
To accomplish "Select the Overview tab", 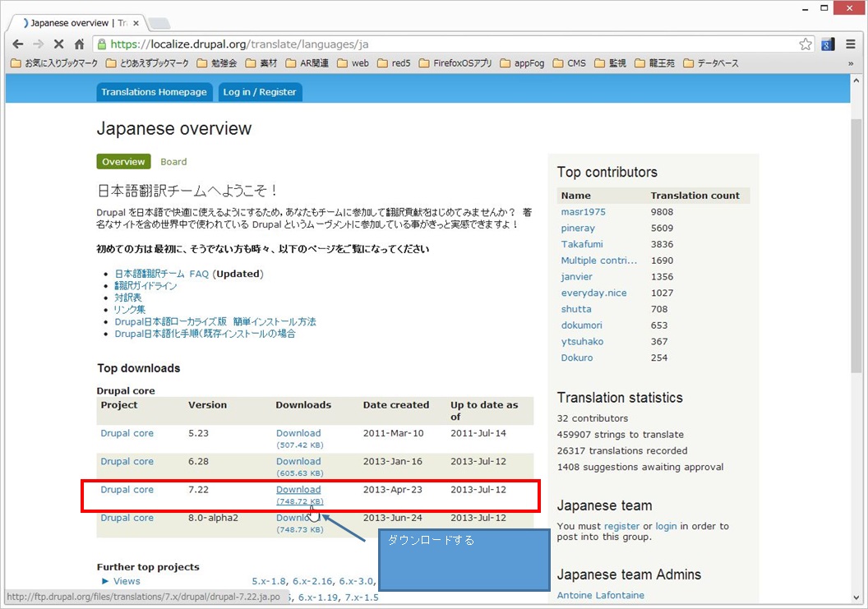I will tap(123, 162).
